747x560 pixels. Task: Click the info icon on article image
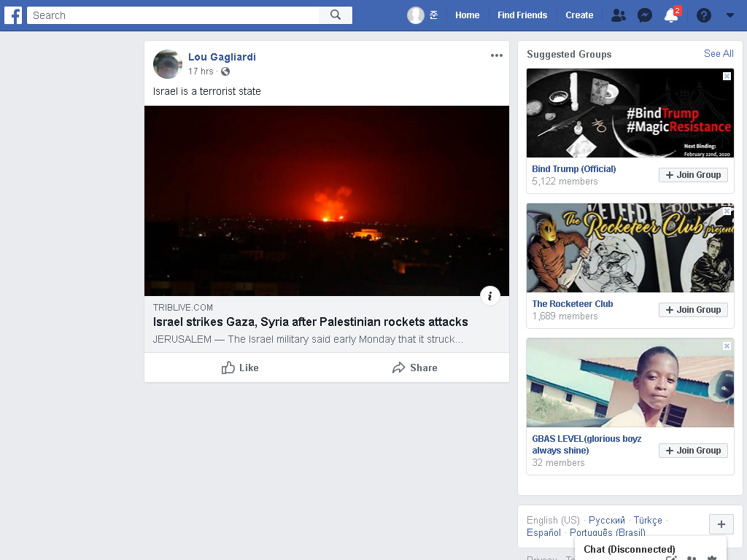click(x=489, y=296)
